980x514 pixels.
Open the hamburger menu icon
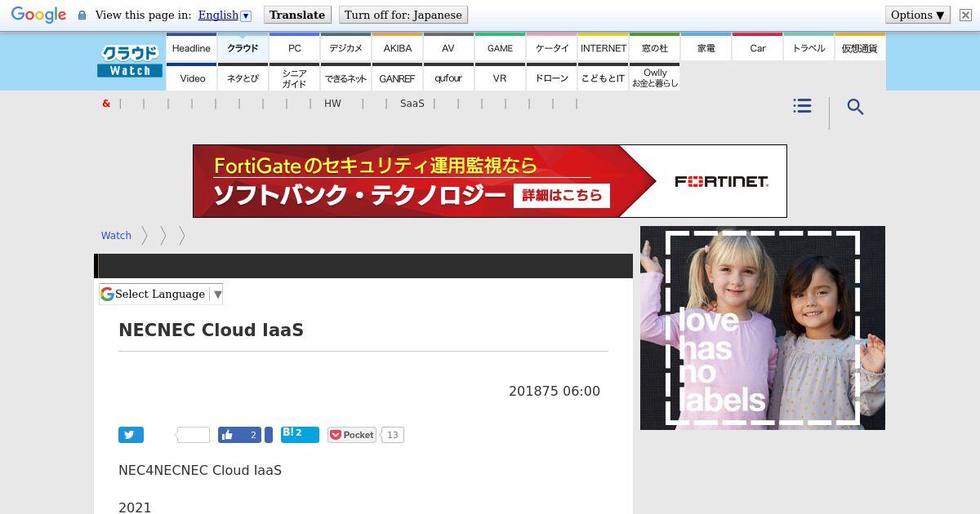click(x=802, y=106)
